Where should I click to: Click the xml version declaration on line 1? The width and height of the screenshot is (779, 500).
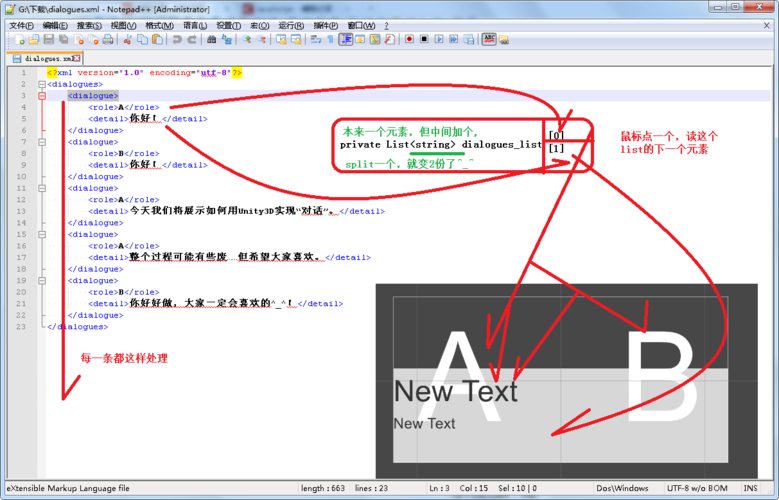click(145, 73)
